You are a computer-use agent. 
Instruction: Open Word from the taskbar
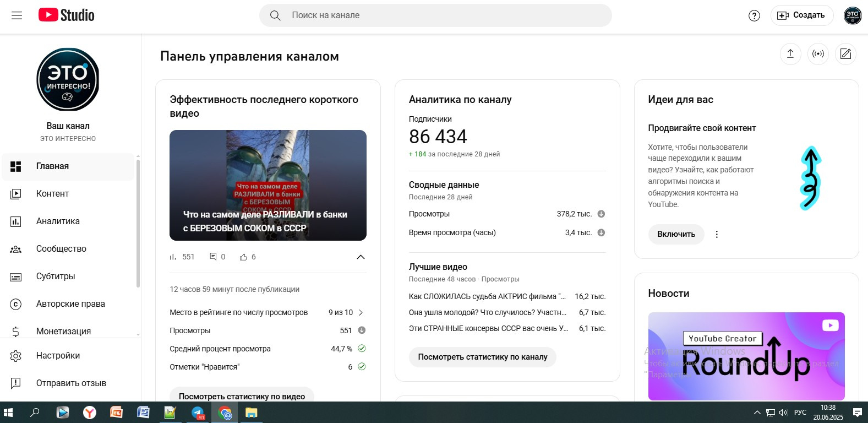[143, 412]
